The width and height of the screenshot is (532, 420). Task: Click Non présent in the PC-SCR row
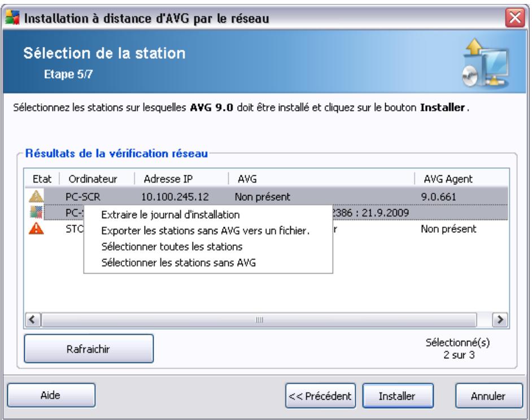click(263, 197)
